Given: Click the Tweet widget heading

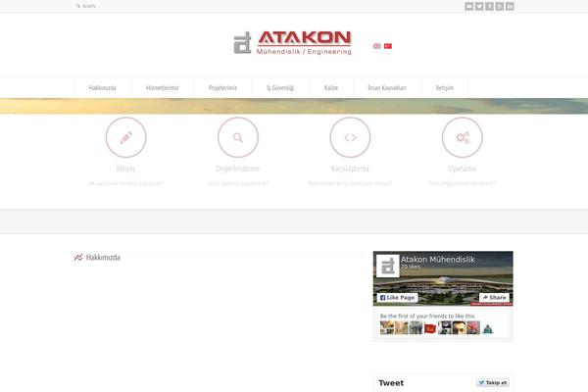Looking at the screenshot, I should 391,383.
